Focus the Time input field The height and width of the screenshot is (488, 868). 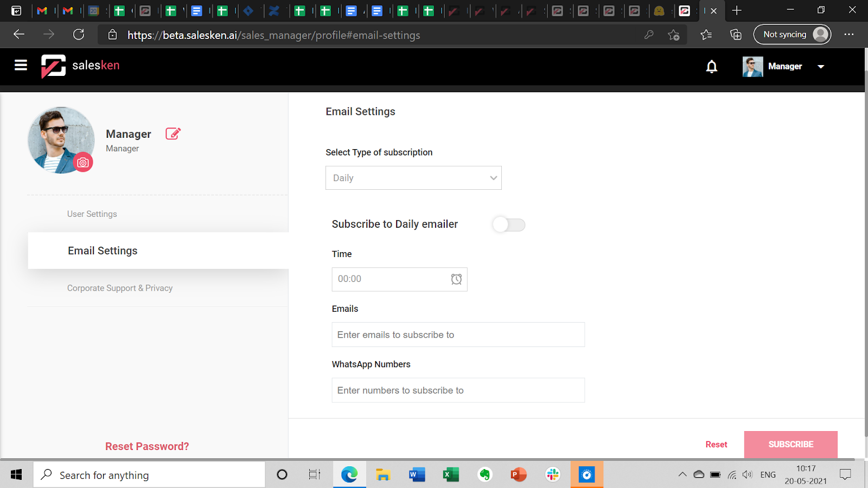pos(399,279)
